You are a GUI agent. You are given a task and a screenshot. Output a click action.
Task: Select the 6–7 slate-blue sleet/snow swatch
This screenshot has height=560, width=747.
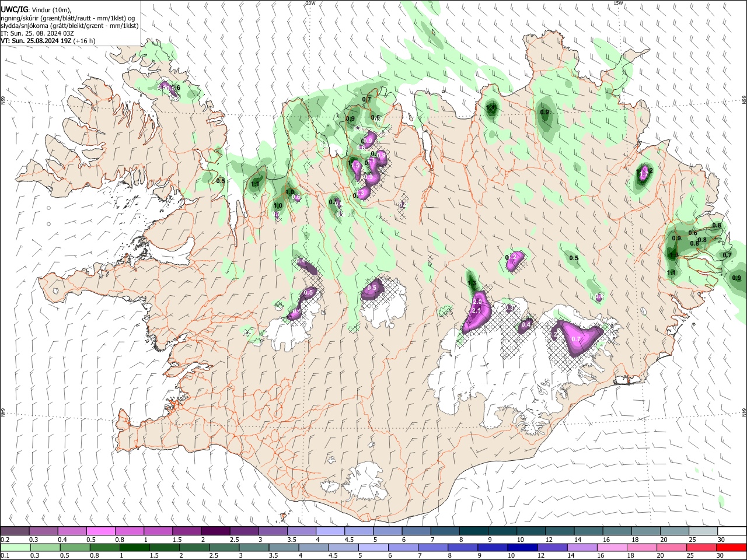[x=416, y=531]
